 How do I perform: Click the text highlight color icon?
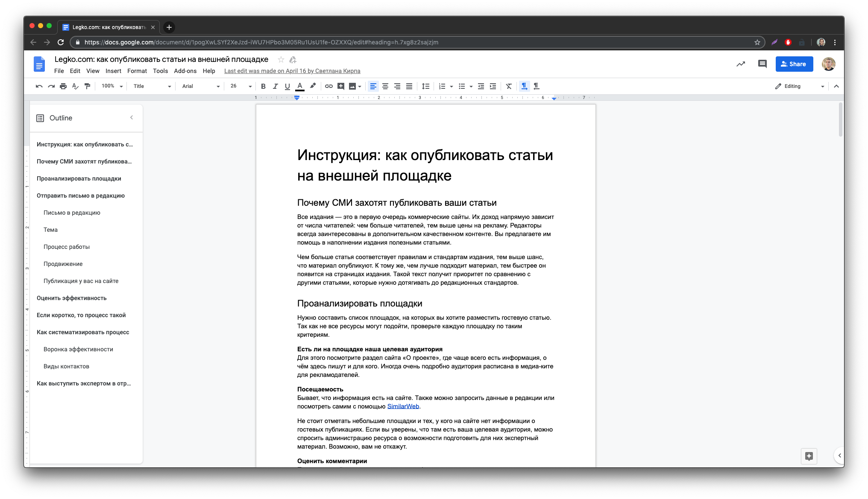(x=313, y=86)
